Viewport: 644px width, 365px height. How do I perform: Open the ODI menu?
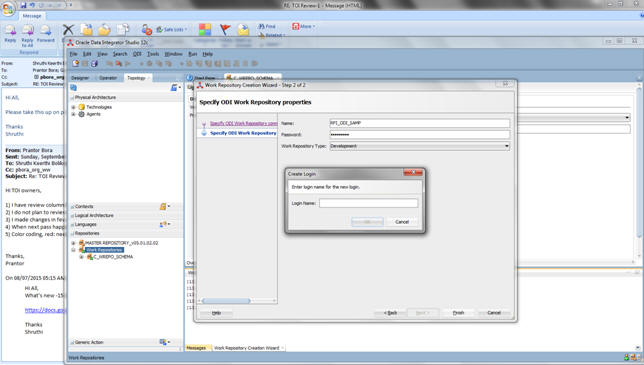click(x=137, y=54)
